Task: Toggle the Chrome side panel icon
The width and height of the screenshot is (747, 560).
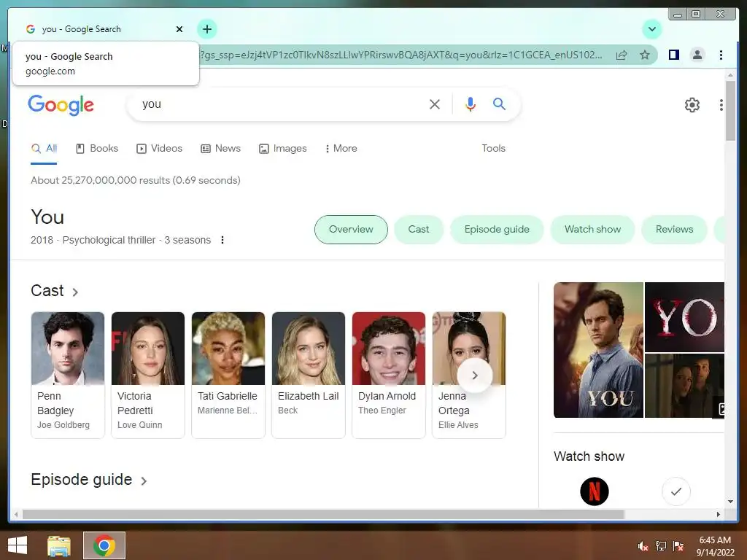Action: (673, 55)
